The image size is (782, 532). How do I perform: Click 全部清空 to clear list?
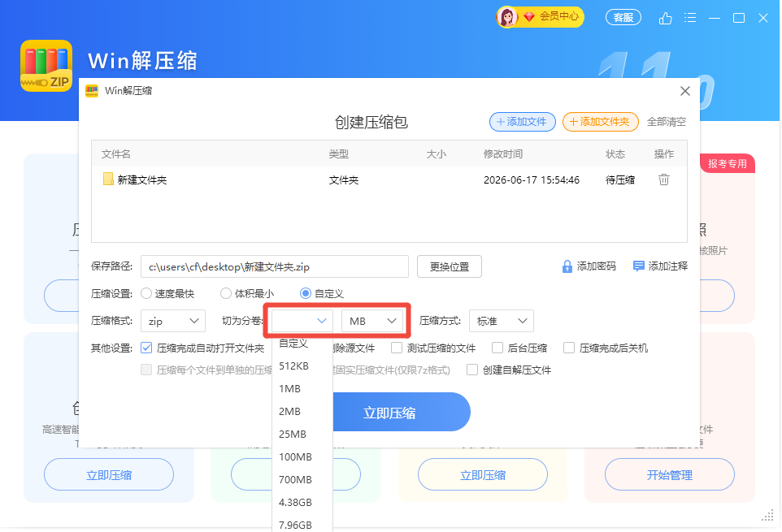point(667,122)
